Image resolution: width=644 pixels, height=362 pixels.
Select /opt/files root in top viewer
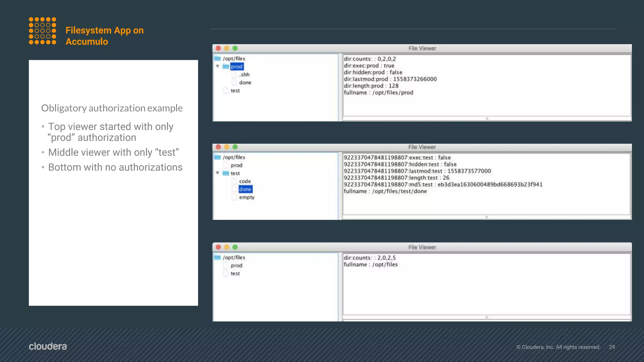234,58
